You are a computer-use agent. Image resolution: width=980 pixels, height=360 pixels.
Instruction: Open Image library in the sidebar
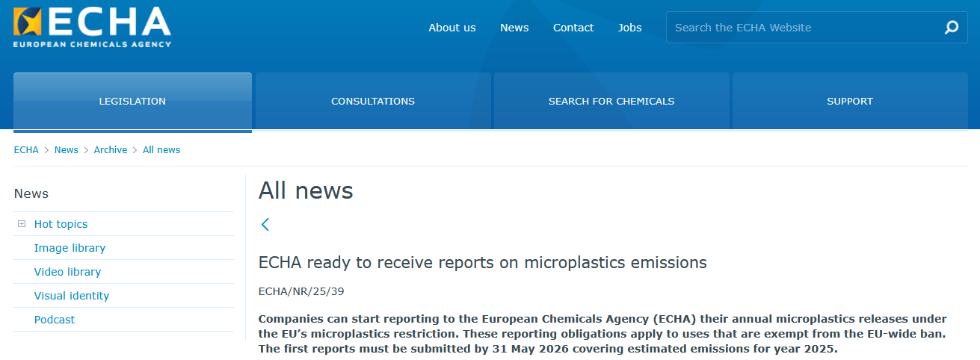click(70, 248)
